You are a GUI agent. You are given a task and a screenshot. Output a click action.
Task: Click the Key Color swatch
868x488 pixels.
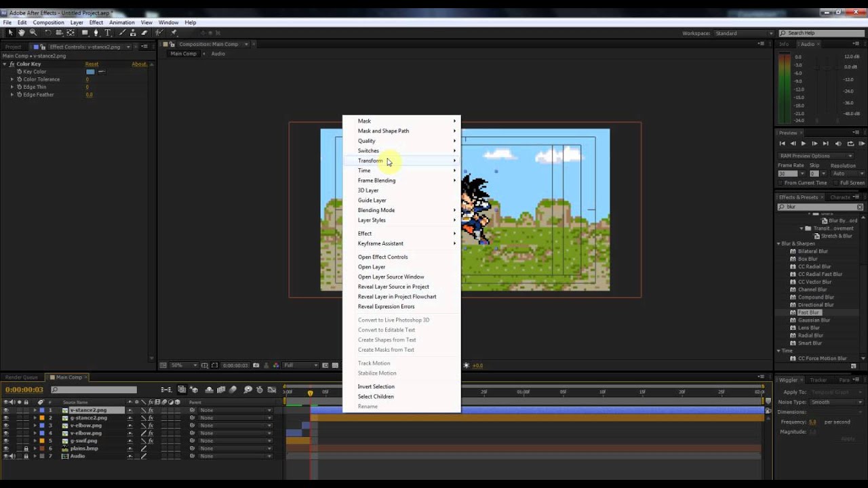tap(90, 71)
